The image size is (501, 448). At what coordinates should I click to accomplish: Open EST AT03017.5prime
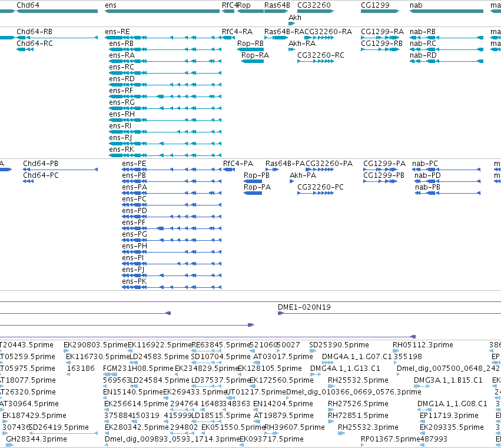pyautogui.click(x=283, y=357)
